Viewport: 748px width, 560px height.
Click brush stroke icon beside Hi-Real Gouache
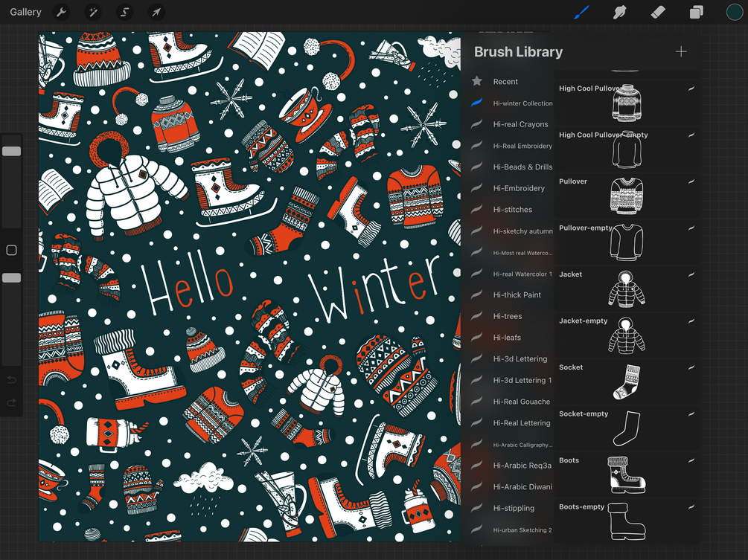point(476,402)
